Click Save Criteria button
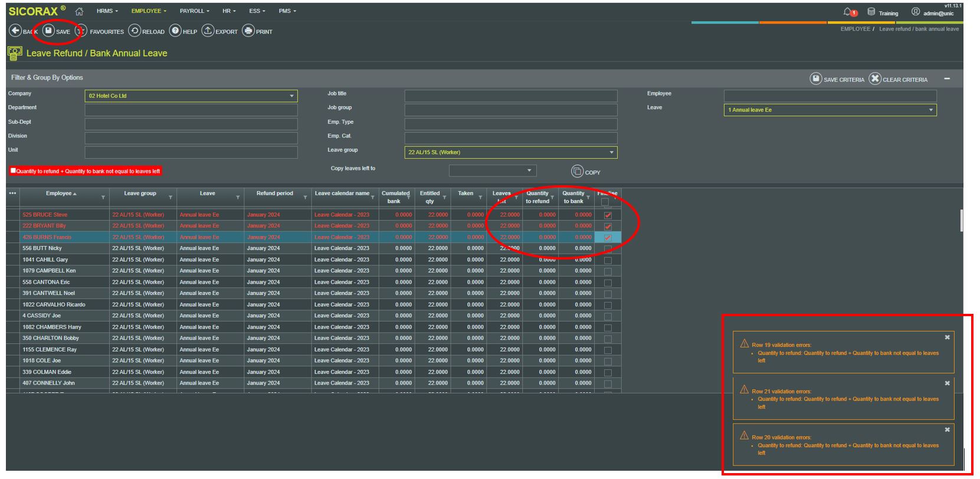 click(815, 79)
